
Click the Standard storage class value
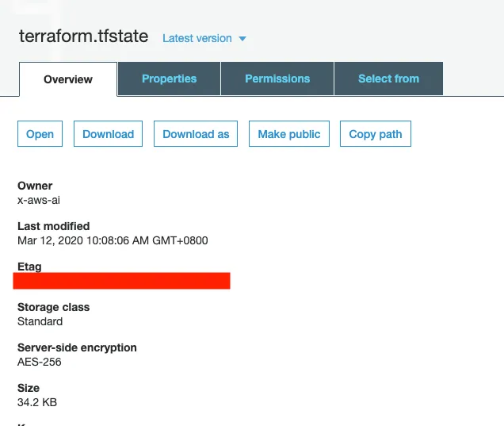pos(40,321)
